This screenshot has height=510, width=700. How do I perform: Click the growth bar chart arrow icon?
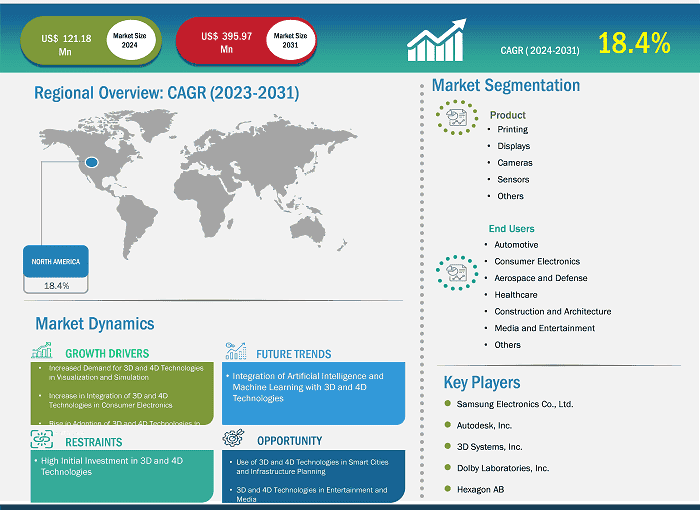tap(436, 40)
